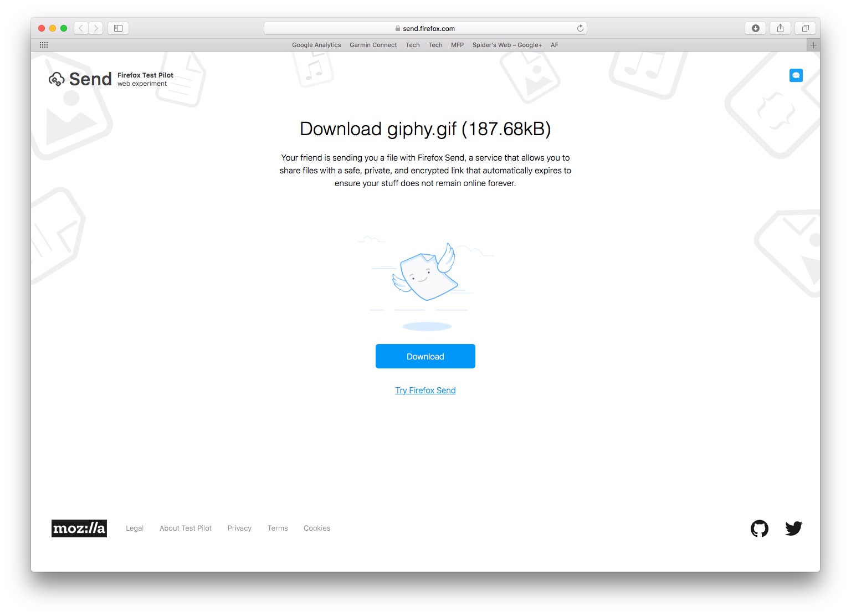Open the GitHub icon in the footer

click(759, 528)
